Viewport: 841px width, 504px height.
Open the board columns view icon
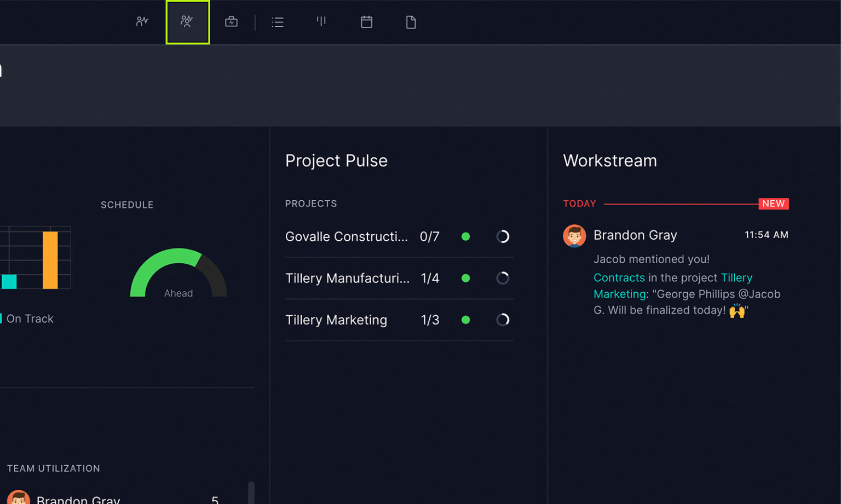tap(321, 22)
